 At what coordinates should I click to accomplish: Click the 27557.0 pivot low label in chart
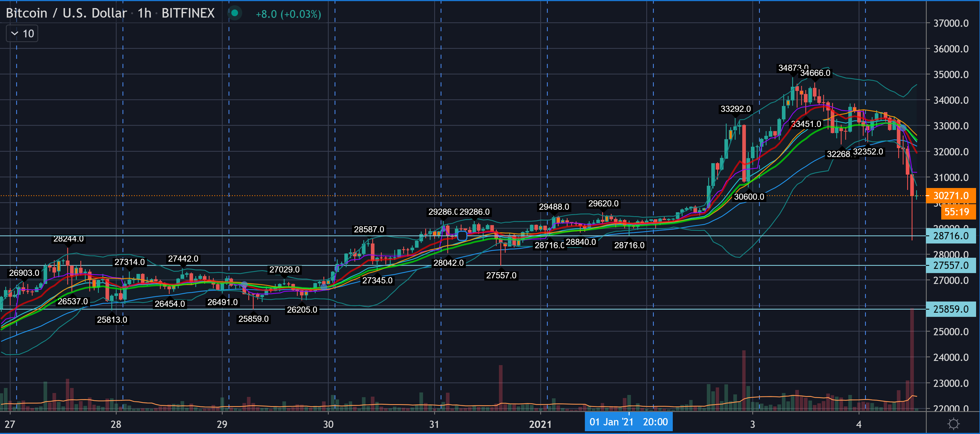click(x=501, y=275)
